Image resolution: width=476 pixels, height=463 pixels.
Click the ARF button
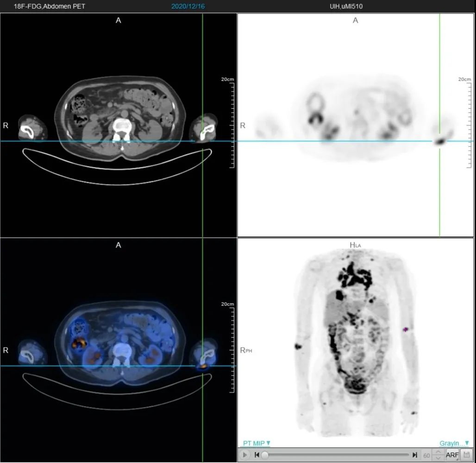452,455
